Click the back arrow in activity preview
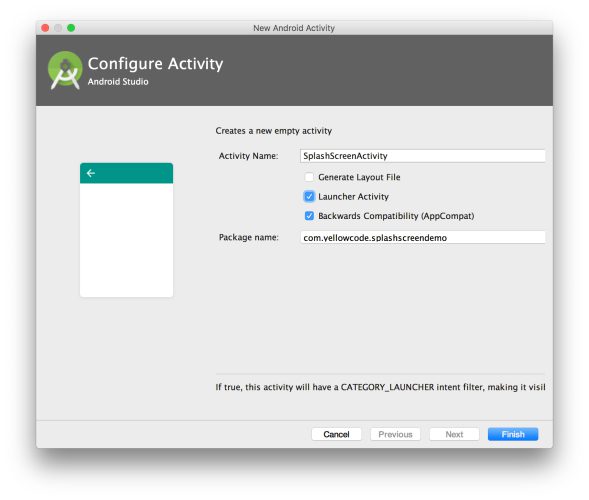The image size is (589, 500). click(91, 173)
